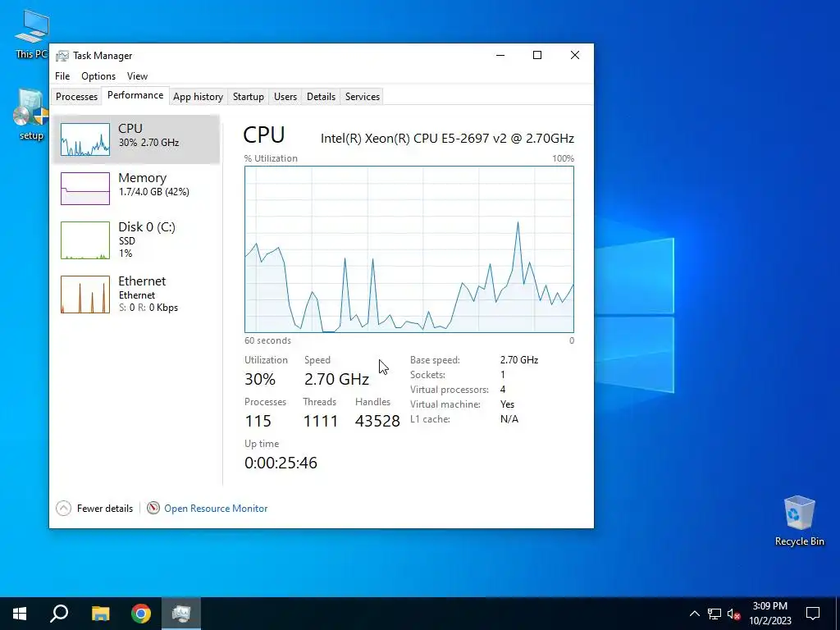This screenshot has width=840, height=630.
Task: Click the Task Manager title bar icon
Action: (62, 56)
